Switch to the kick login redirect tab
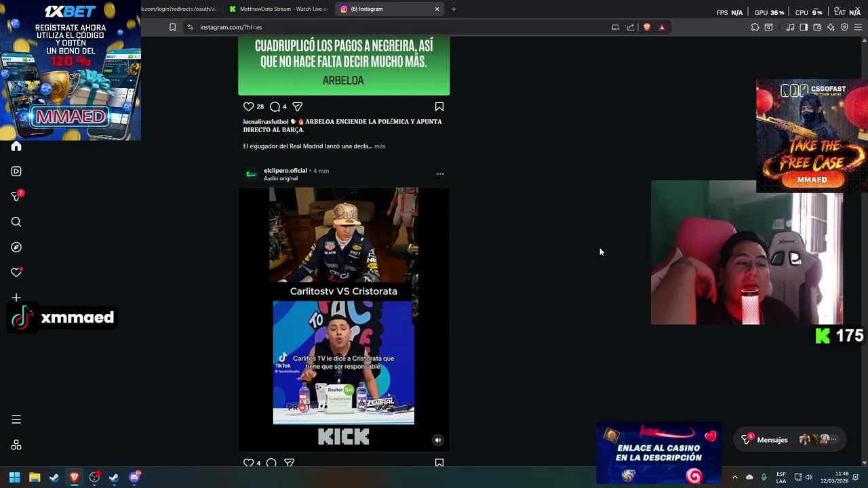Image resolution: width=868 pixels, height=488 pixels. 180,9
